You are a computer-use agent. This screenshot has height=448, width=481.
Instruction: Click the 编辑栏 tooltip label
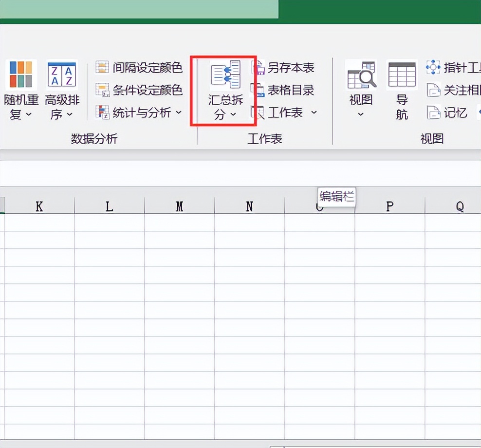pyautogui.click(x=336, y=197)
